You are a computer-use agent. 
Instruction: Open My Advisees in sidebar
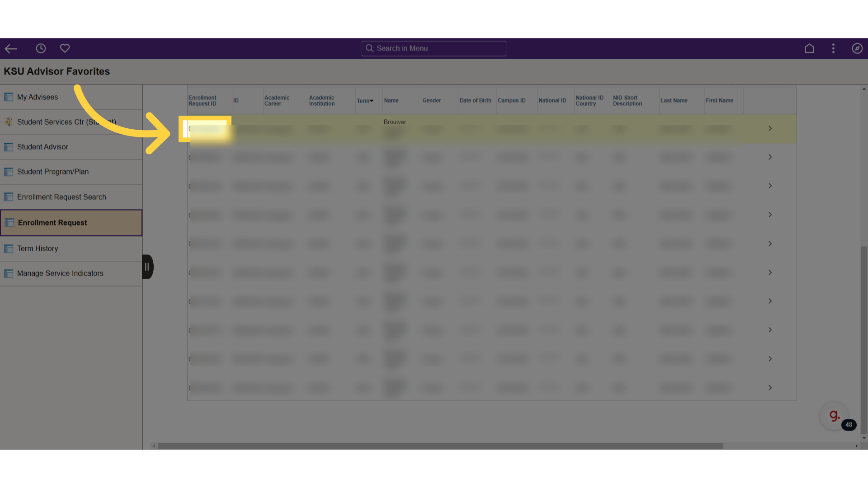pos(71,97)
